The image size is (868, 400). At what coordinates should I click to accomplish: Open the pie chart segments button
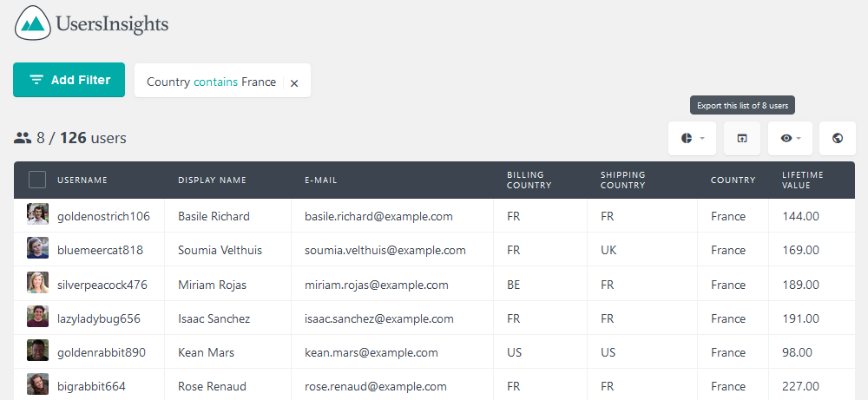[x=692, y=138]
